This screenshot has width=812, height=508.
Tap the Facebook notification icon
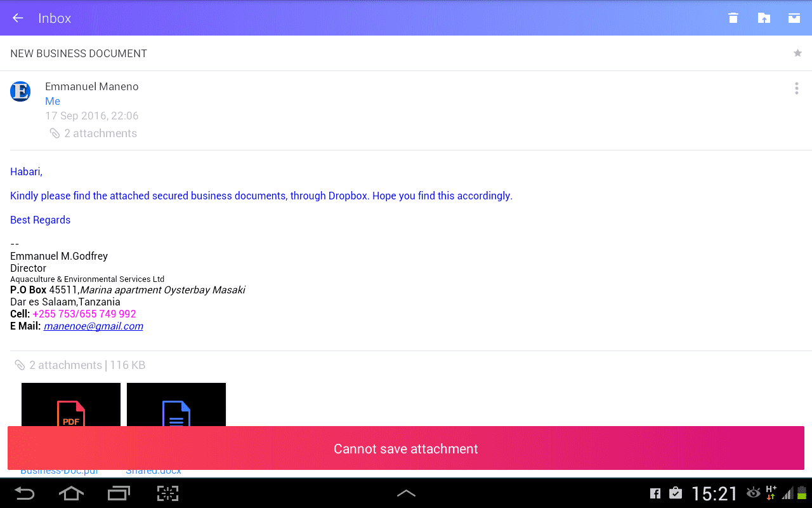point(656,493)
